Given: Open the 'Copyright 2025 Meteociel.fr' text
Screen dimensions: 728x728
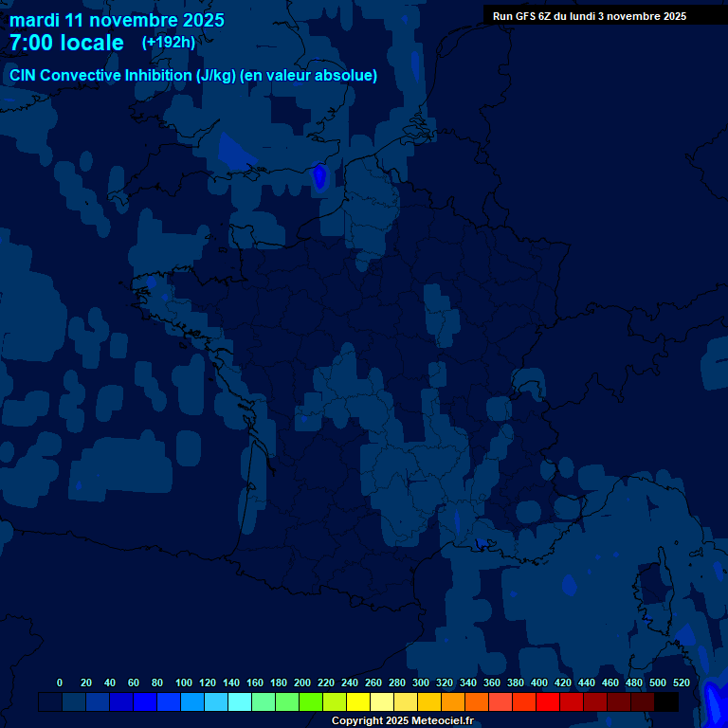Looking at the screenshot, I should pos(402,721).
